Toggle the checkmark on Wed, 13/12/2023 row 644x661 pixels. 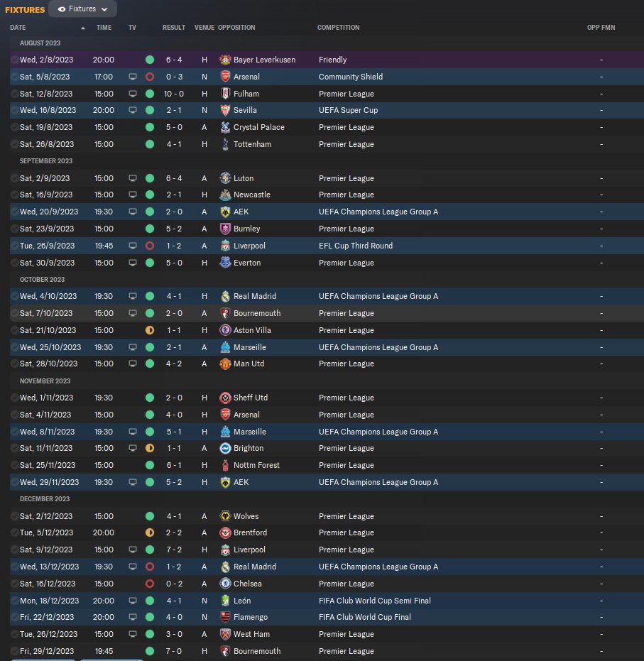(x=14, y=567)
